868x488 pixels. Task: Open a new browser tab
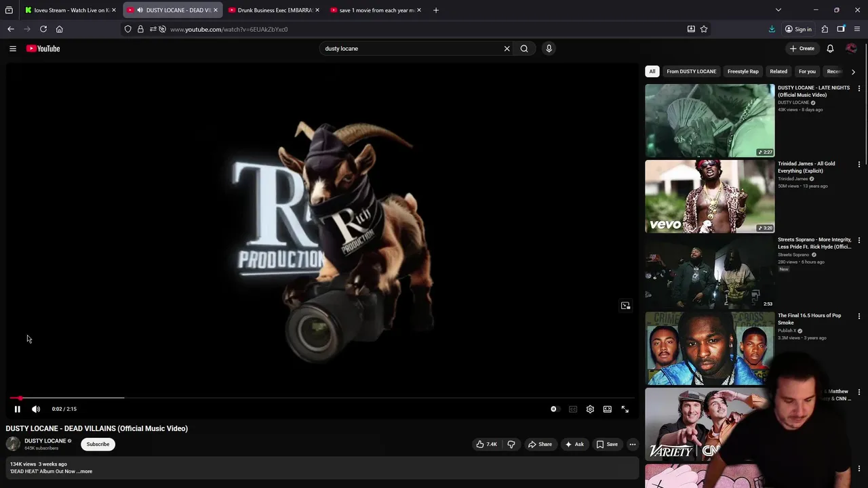(x=436, y=10)
